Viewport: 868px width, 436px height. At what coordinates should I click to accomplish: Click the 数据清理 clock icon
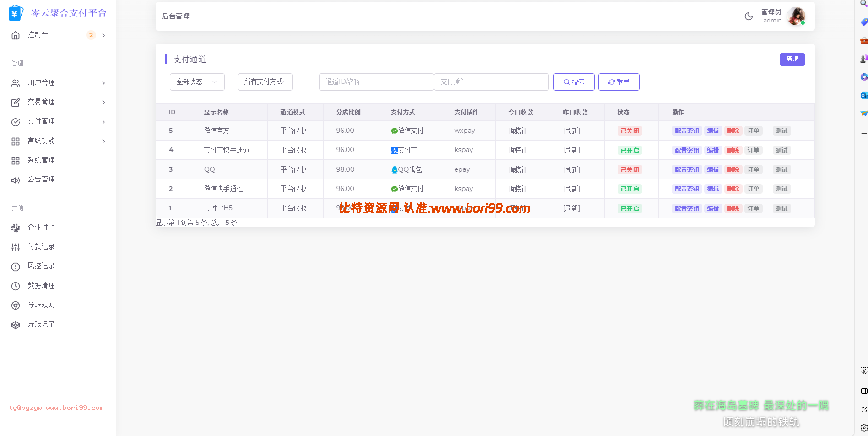coord(16,286)
